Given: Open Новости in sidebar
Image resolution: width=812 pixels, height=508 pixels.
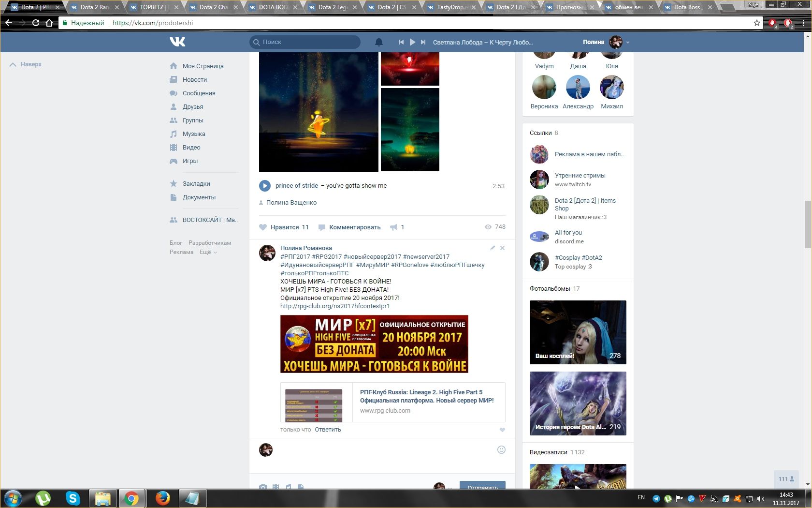Looking at the screenshot, I should [195, 79].
